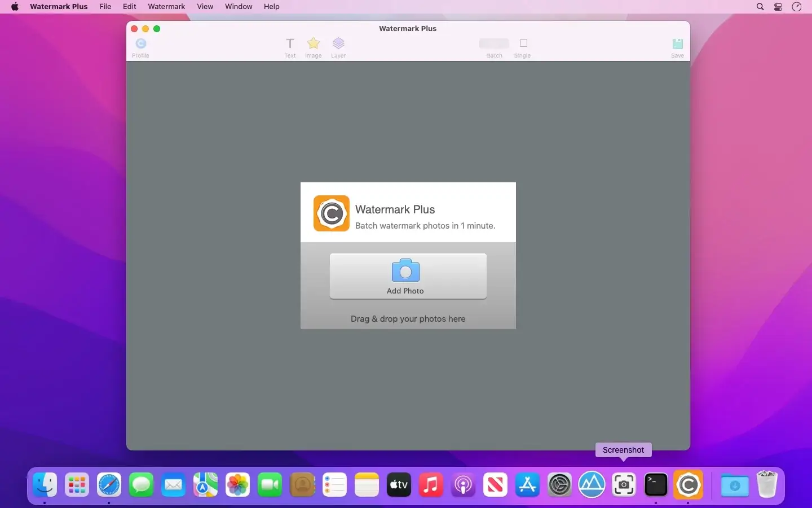Image resolution: width=812 pixels, height=508 pixels.
Task: Open the Watermark menu
Action: [x=166, y=7]
